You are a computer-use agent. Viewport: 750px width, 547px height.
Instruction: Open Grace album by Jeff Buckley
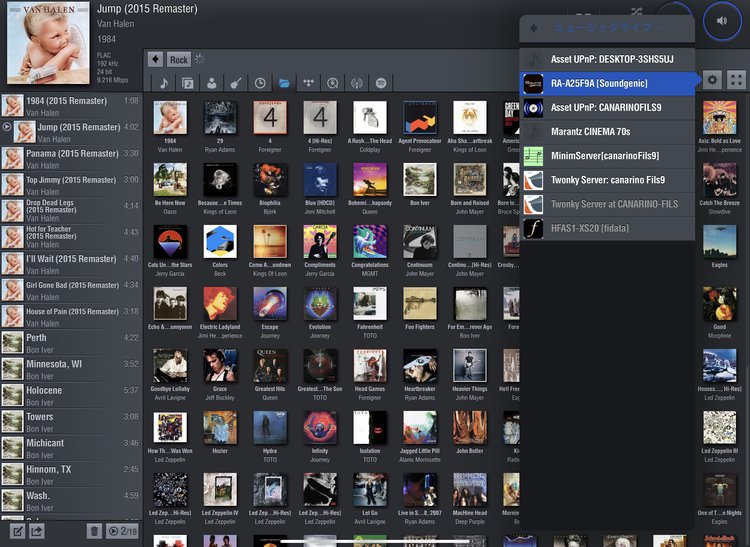click(x=220, y=365)
